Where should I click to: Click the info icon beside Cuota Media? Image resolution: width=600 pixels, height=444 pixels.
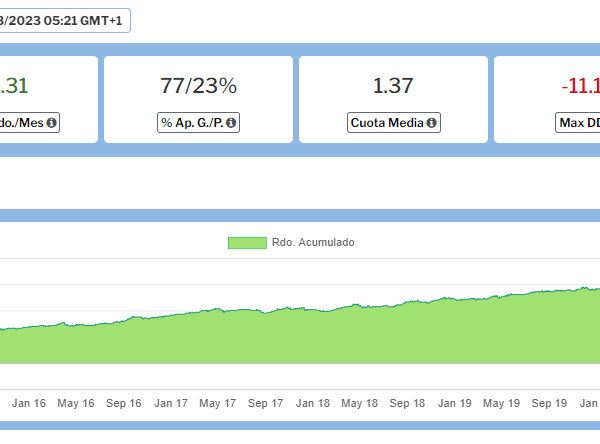[x=431, y=123]
